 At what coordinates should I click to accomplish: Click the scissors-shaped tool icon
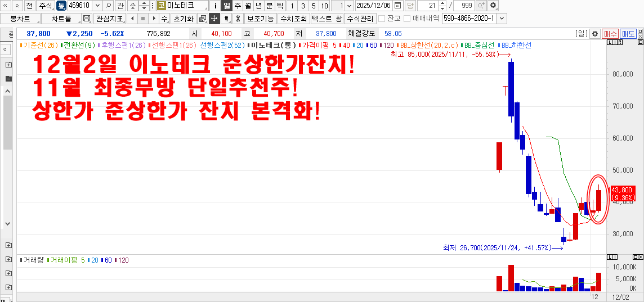pyautogui.click(x=238, y=19)
